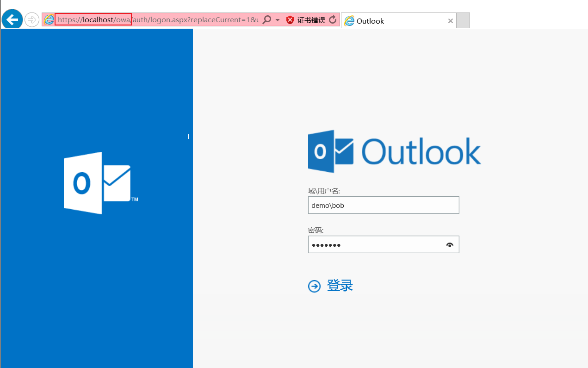The height and width of the screenshot is (368, 588).
Task: Click the username field showing demo\bob
Action: pyautogui.click(x=384, y=205)
